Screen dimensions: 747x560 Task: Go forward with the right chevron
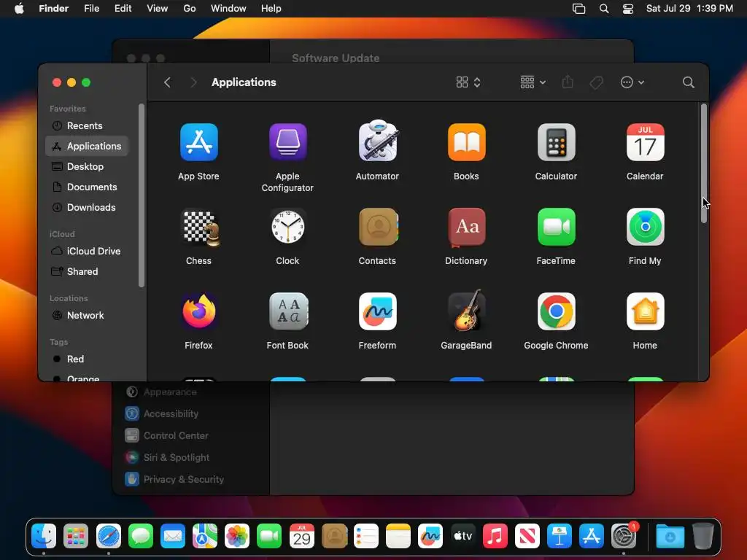(193, 82)
